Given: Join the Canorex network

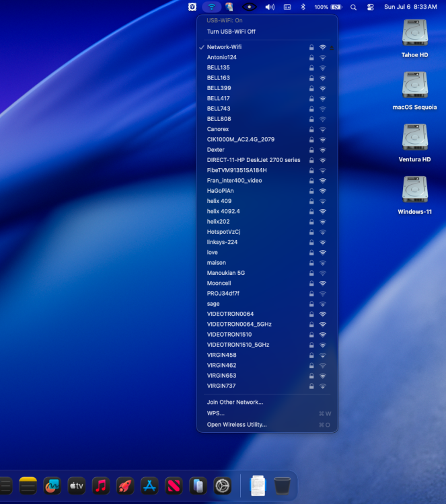Looking at the screenshot, I should (267, 129).
